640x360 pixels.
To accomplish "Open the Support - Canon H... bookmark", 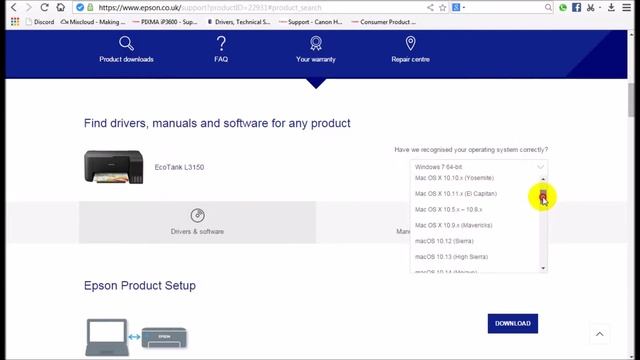I will click(311, 22).
